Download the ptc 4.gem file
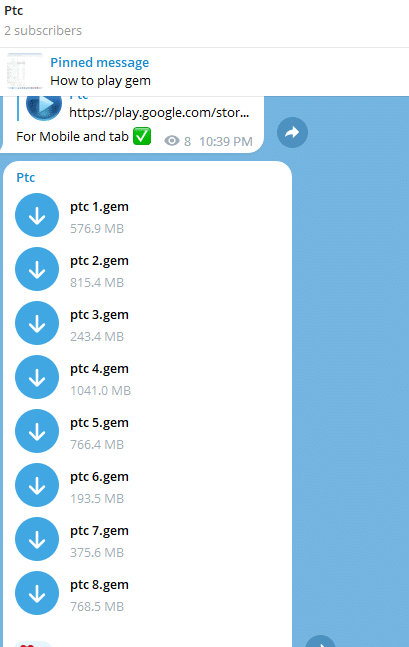The height and width of the screenshot is (647, 409). coord(37,377)
